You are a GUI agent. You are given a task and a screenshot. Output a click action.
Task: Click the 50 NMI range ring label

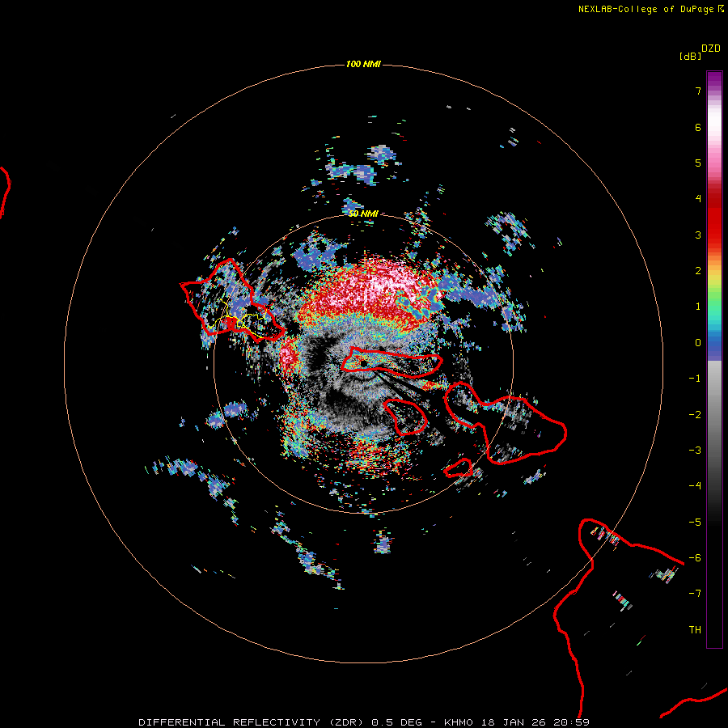[x=363, y=214]
